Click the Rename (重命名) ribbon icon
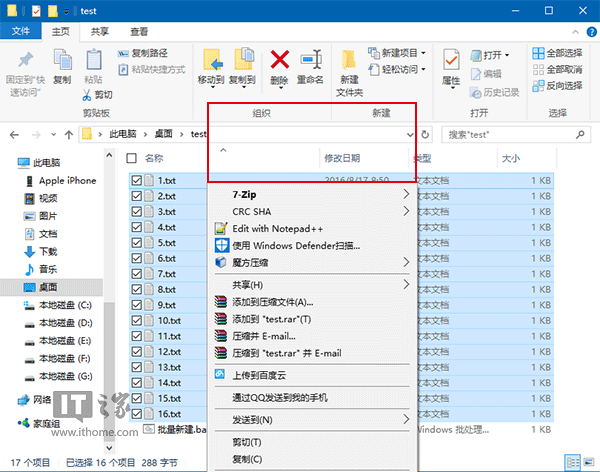 click(311, 60)
